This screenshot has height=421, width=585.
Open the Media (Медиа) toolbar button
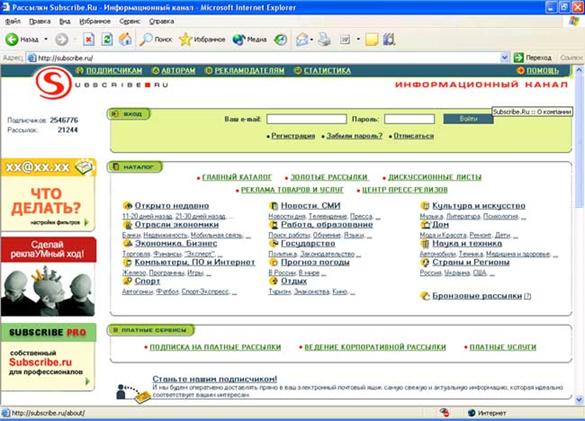[249, 39]
